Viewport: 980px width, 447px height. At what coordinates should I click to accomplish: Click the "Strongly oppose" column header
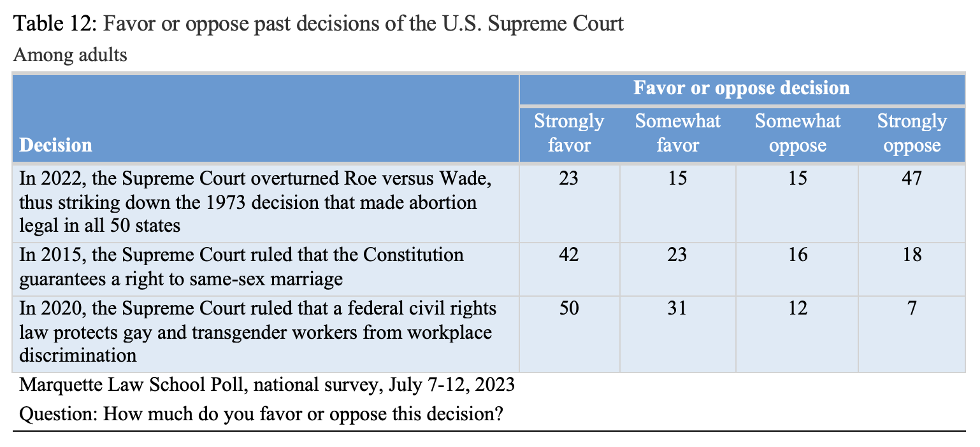coord(912,133)
